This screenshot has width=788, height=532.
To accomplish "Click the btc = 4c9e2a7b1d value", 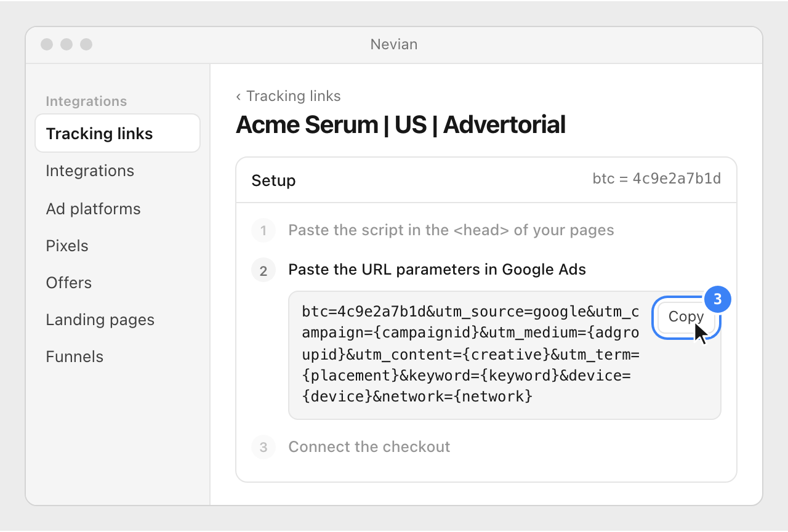I will point(656,179).
